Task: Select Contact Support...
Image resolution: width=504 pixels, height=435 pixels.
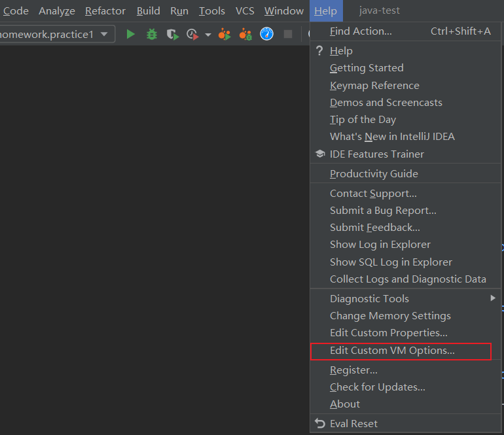Action: [405, 194]
